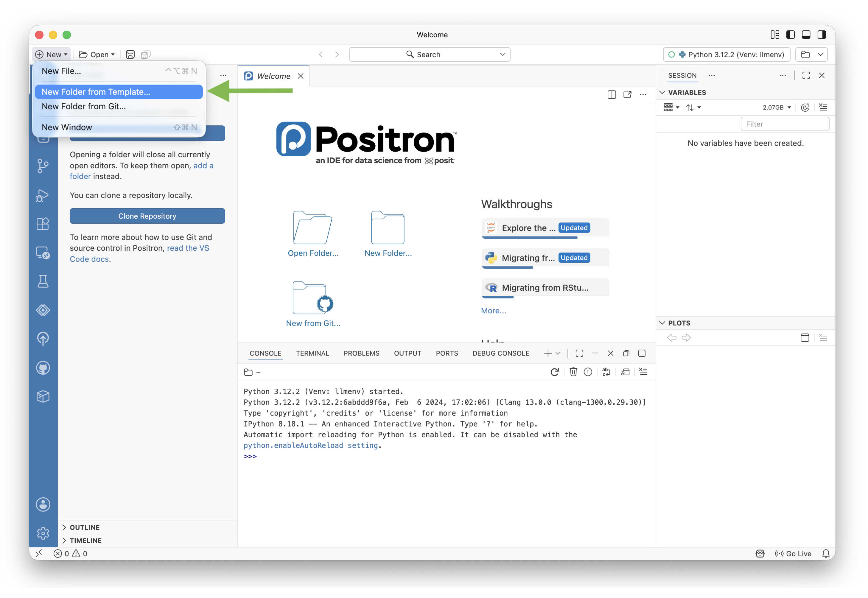Open the variables grouping dropdown
The height and width of the screenshot is (598, 868).
click(671, 108)
